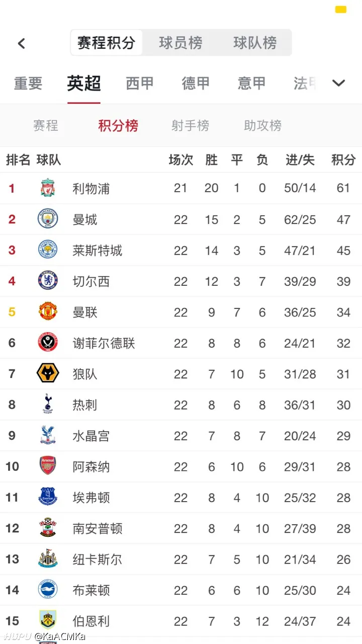Select Tottenham crest icon
This screenshot has height=644, width=362.
click(x=48, y=405)
